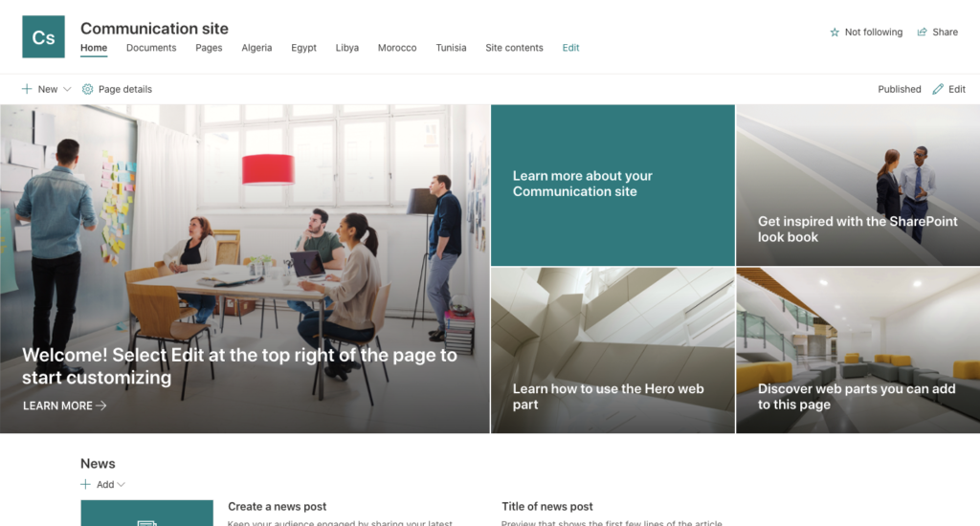
Task: Select Site contents in the navigation
Action: [514, 48]
